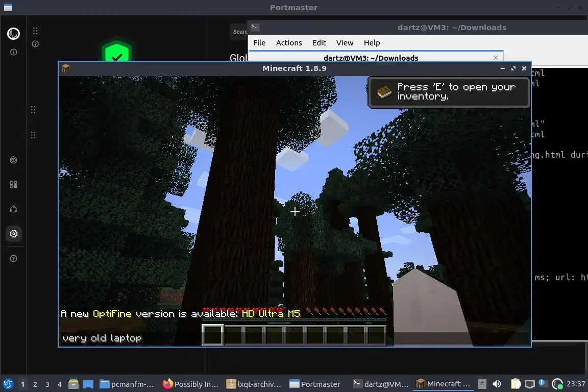Viewport: 588px width, 392px height.
Task: Click the 23:37 clock in the taskbar
Action: [576, 384]
